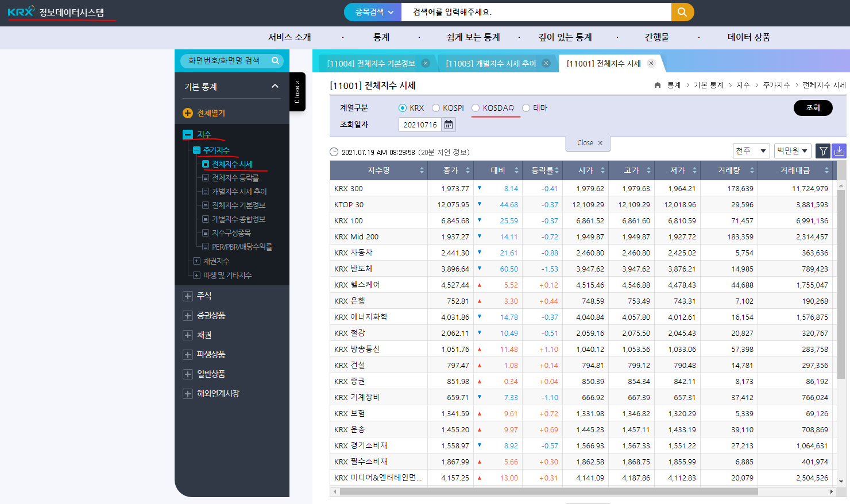Open the calendar date picker icon

click(x=449, y=125)
